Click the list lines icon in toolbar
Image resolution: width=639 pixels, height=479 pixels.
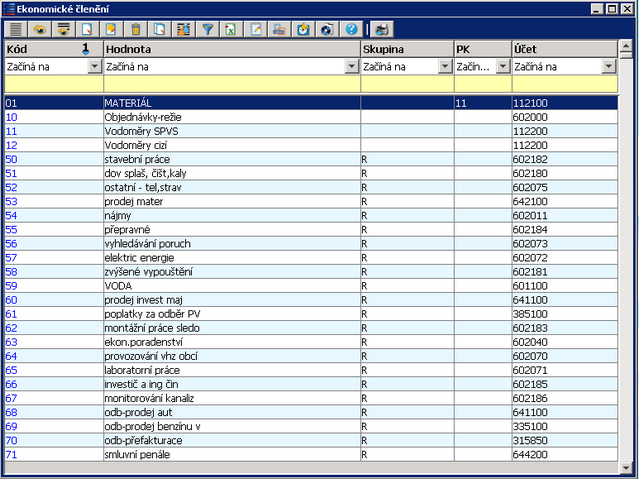coord(15,29)
